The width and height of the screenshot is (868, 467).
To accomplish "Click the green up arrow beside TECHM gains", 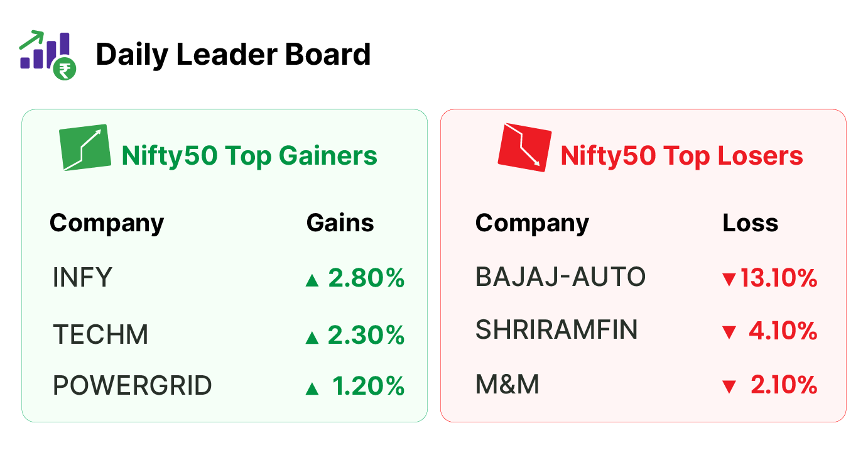I will (x=312, y=338).
